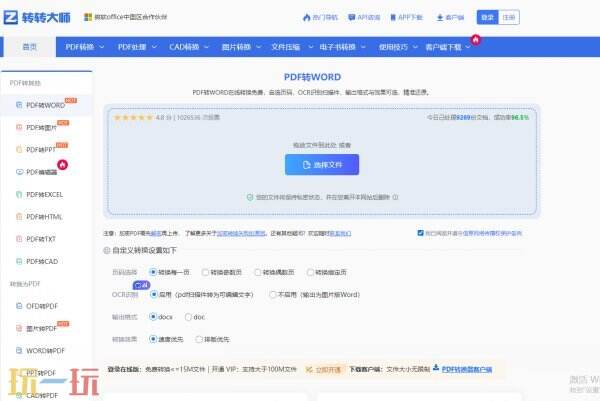Select the 转换指定页 radio option

(310, 272)
